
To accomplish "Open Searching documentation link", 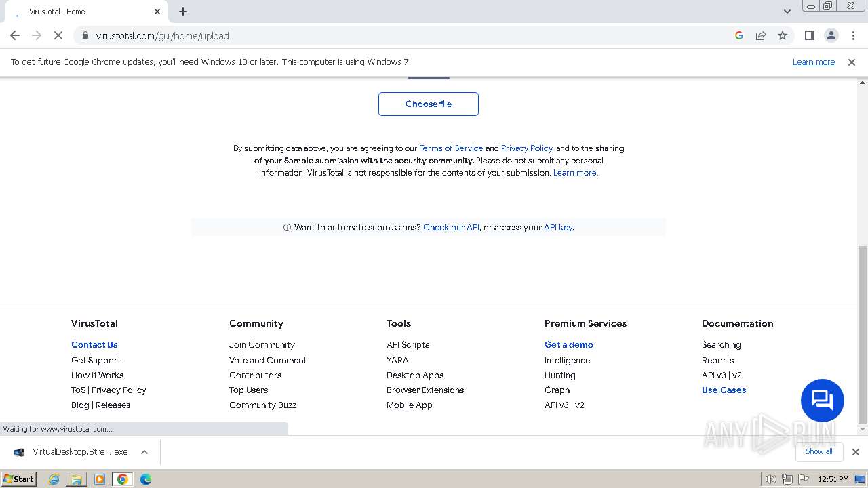I will point(721,344).
